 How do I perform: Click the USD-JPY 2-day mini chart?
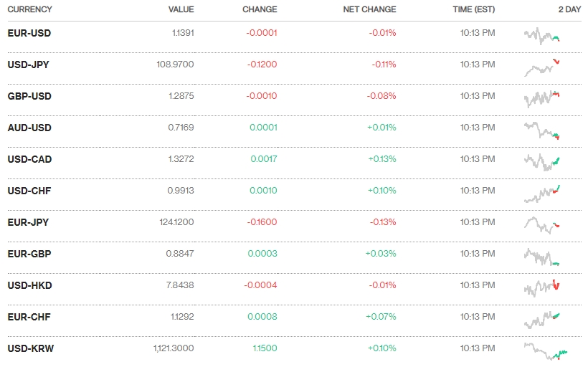[542, 67]
